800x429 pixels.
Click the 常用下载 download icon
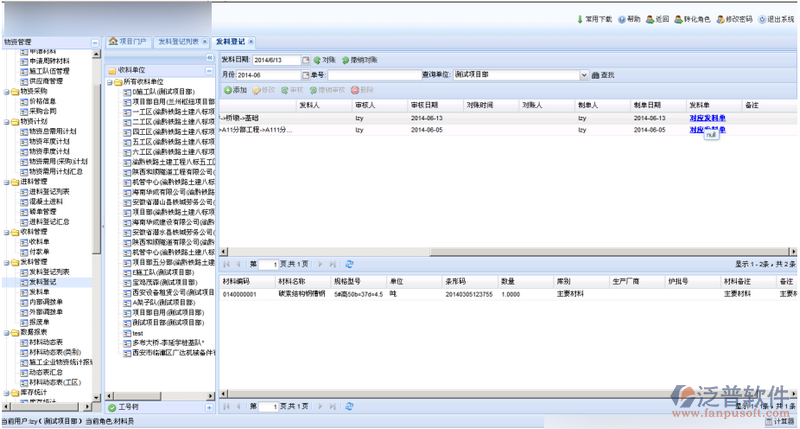[x=580, y=20]
